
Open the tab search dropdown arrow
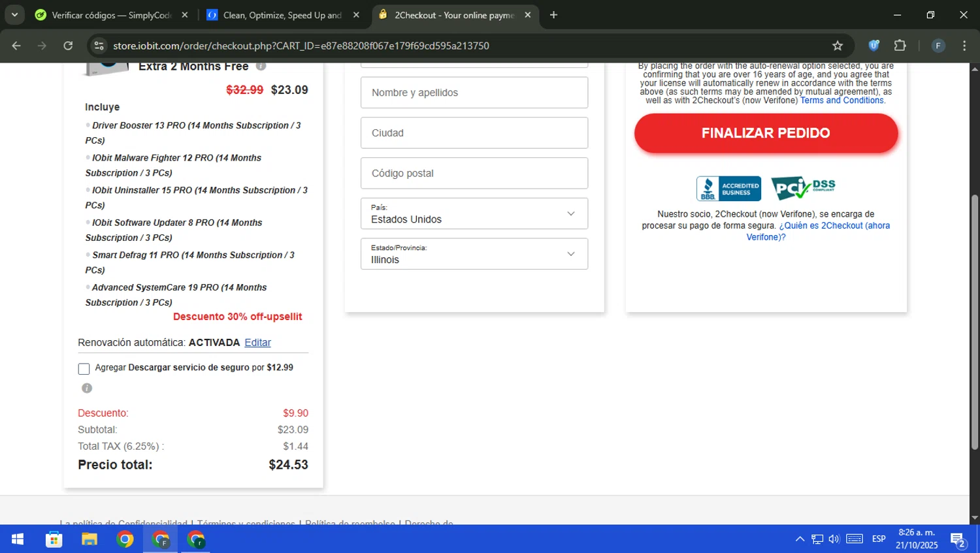[x=14, y=14]
